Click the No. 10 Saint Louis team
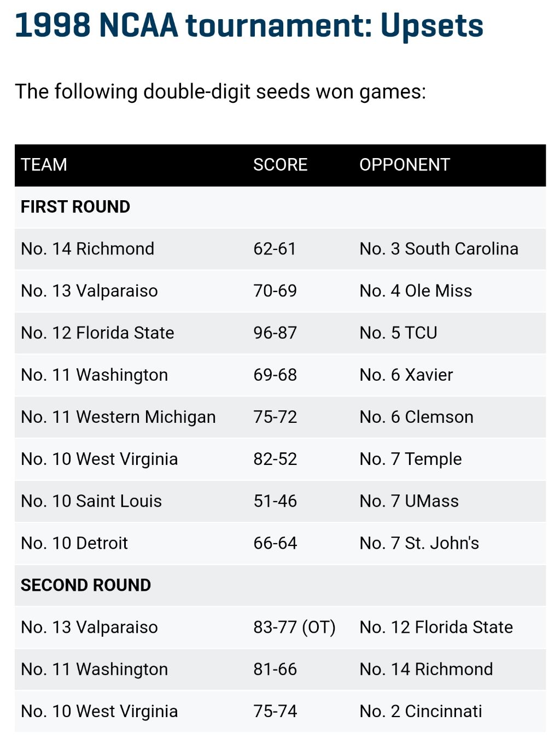The width and height of the screenshot is (560, 739). pos(91,501)
